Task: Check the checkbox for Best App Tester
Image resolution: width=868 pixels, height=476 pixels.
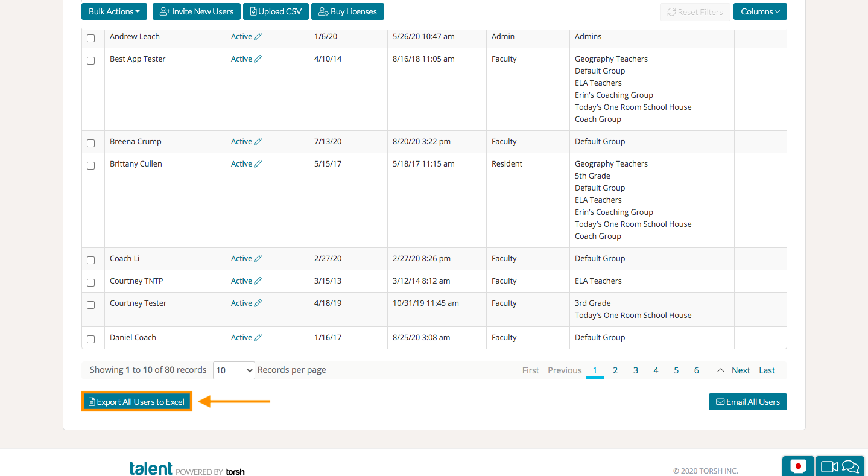Action: coord(91,60)
